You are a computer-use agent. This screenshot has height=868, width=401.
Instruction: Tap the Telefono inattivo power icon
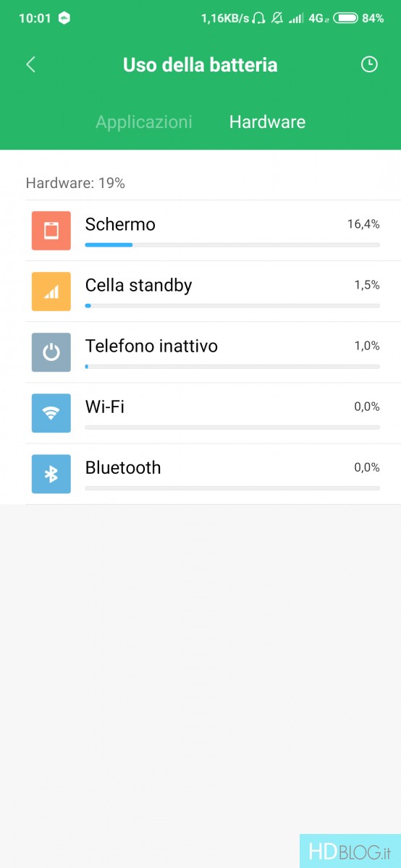pyautogui.click(x=51, y=352)
